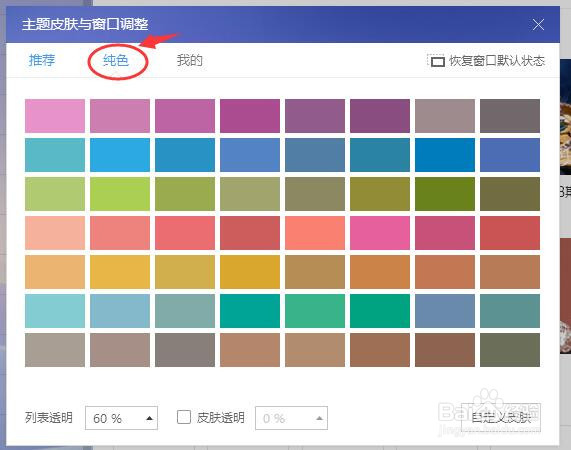The height and width of the screenshot is (450, 571).
Task: Choose the dark forest green swatch
Action: tap(445, 194)
